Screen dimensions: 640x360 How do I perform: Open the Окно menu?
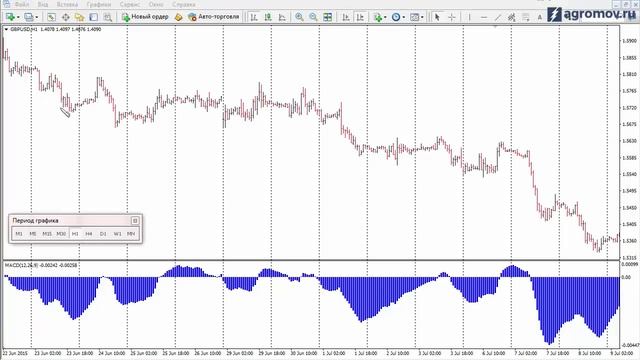point(156,4)
